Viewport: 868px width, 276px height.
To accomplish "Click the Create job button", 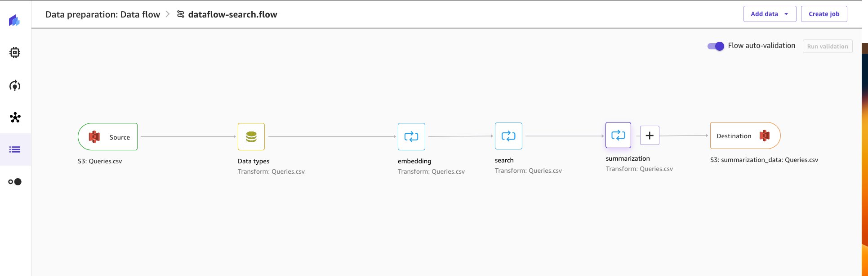I will (x=824, y=14).
